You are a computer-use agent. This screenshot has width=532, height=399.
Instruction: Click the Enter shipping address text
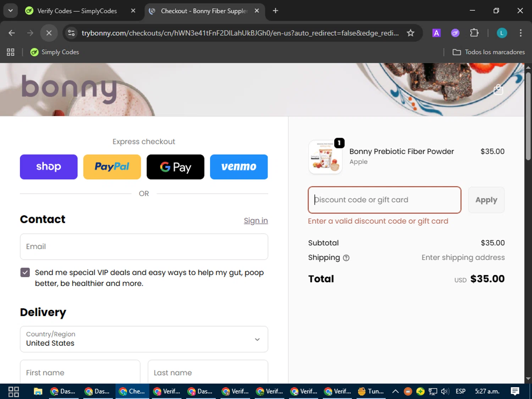[463, 257]
